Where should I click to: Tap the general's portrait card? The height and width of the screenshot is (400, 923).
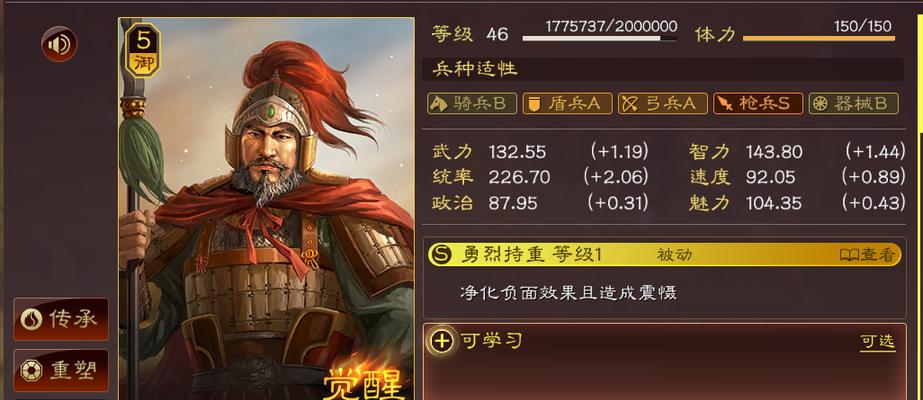click(267, 209)
